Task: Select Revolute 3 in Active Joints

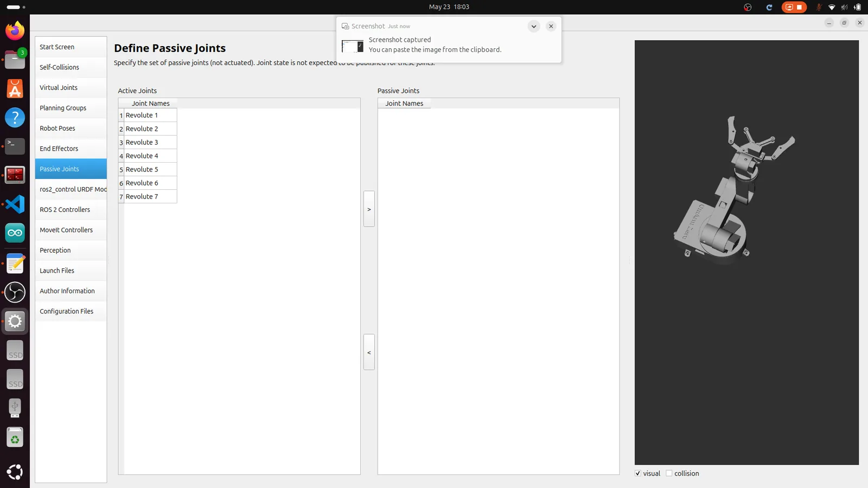Action: coord(150,142)
